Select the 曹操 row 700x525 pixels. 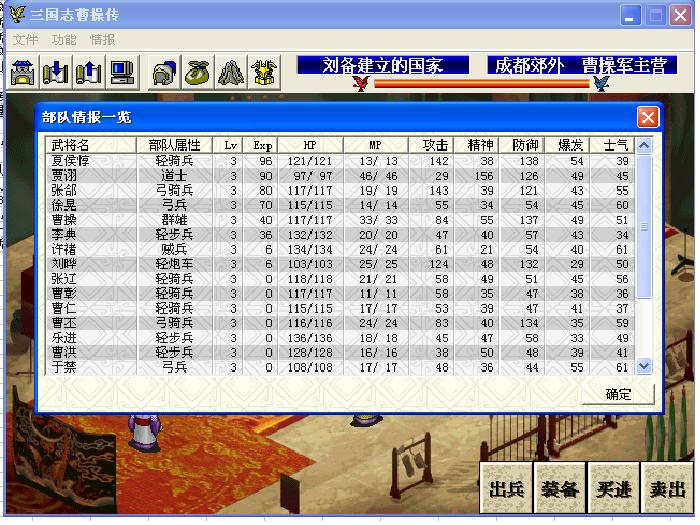click(x=340, y=220)
